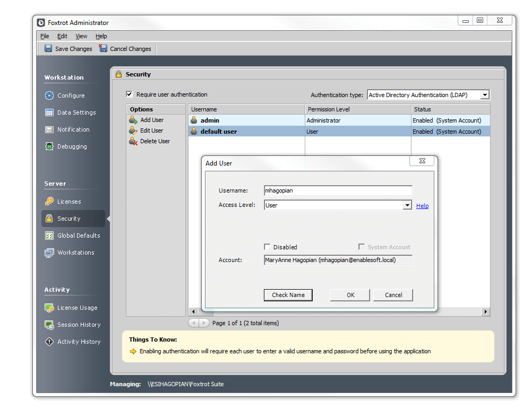This screenshot has height=409, width=532.
Task: Click the Check Name button
Action: click(288, 295)
